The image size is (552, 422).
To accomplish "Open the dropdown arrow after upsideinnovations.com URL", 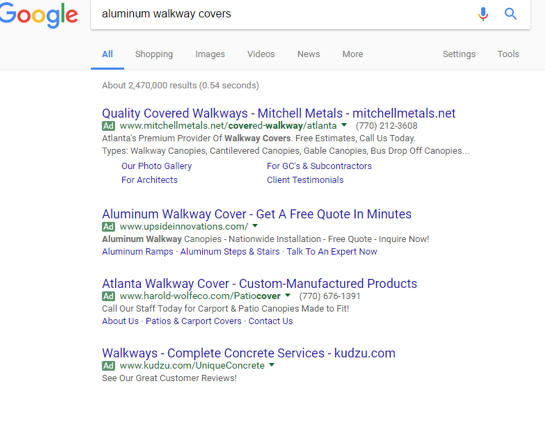I will tap(255, 226).
